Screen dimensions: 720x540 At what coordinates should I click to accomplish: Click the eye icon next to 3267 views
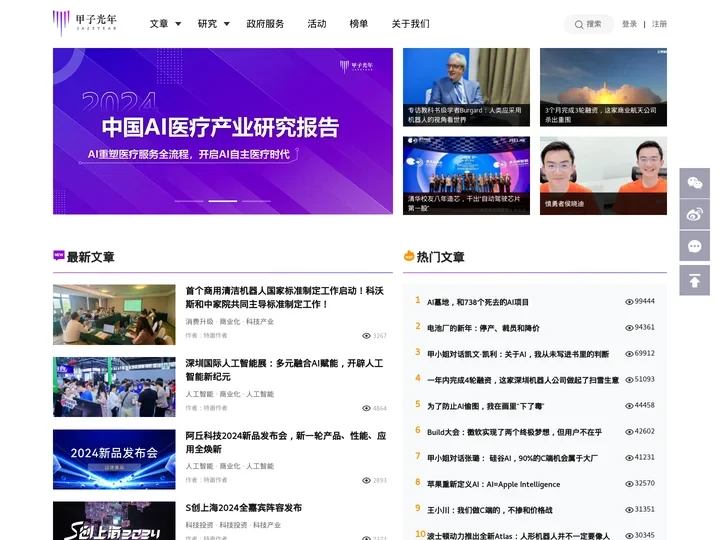pyautogui.click(x=366, y=336)
